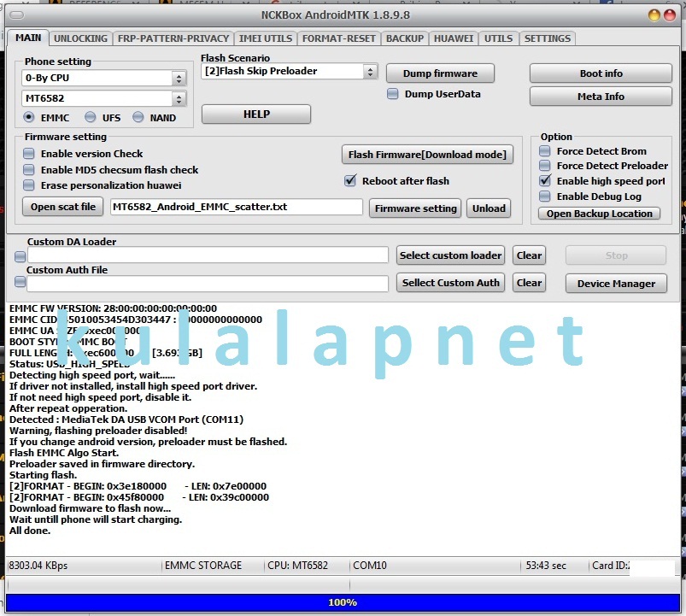Click the Custom DA Loader input field
The image size is (686, 616).
coord(208,255)
